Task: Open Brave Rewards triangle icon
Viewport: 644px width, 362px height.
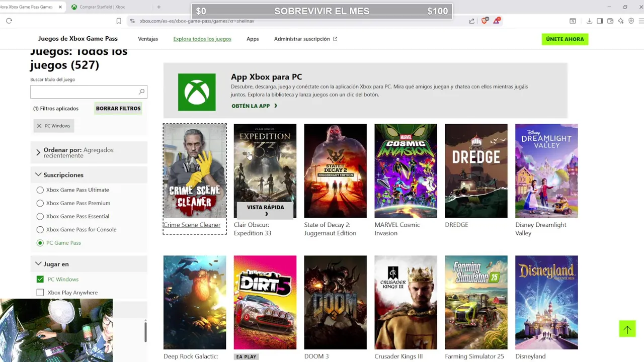Action: click(x=497, y=21)
